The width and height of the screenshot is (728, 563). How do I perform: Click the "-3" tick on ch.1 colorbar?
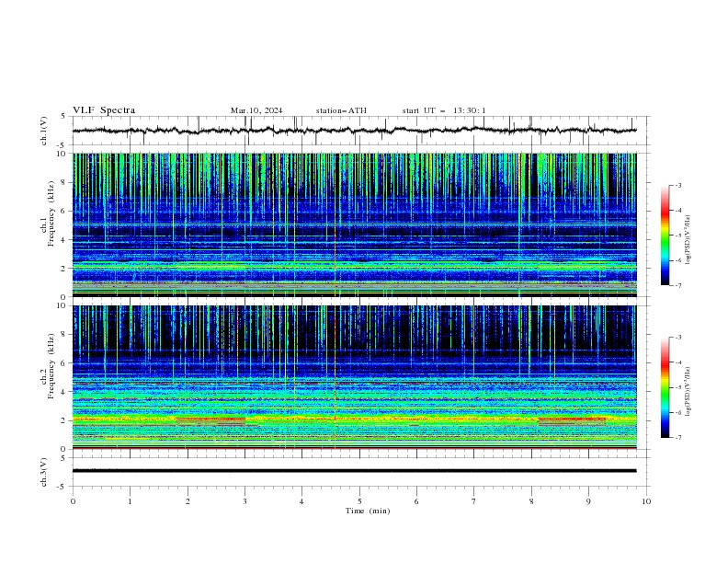point(678,185)
